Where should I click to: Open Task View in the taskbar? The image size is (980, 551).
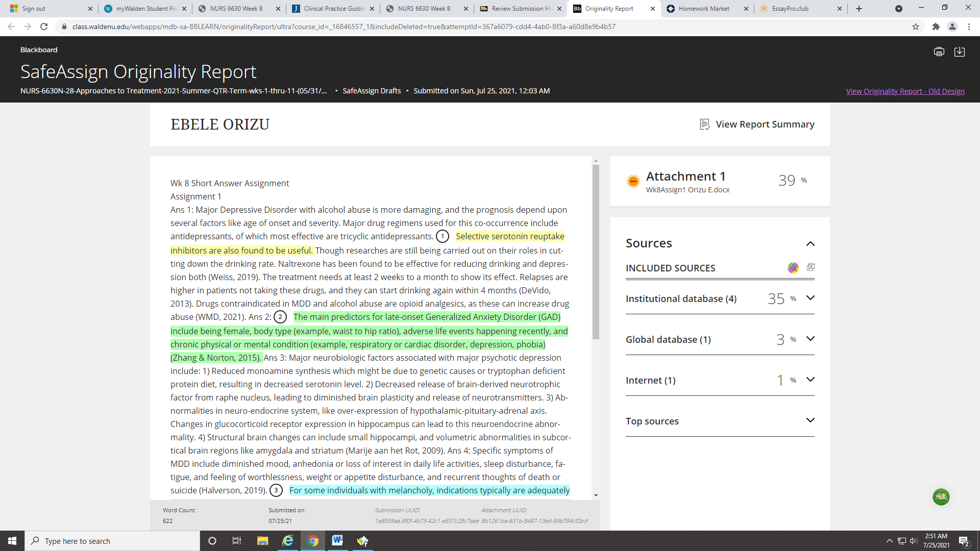click(x=237, y=541)
